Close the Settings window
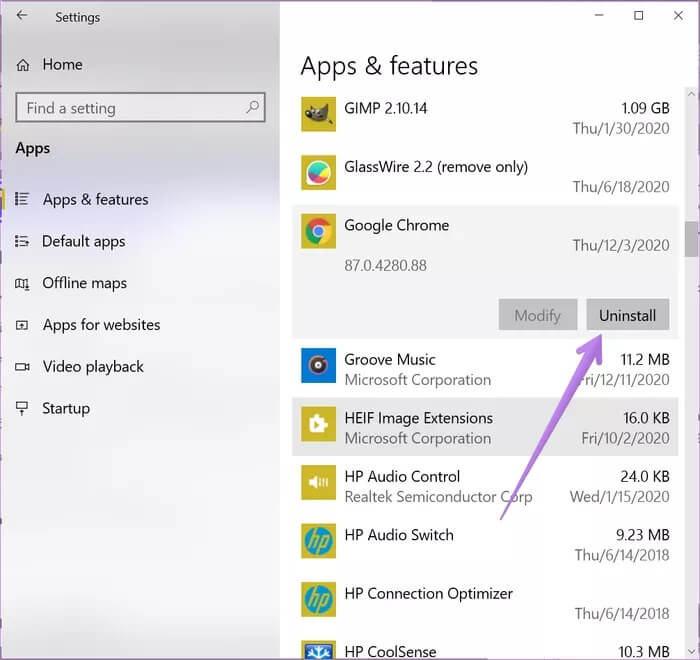Viewport: 700px width, 660px height. tap(678, 16)
